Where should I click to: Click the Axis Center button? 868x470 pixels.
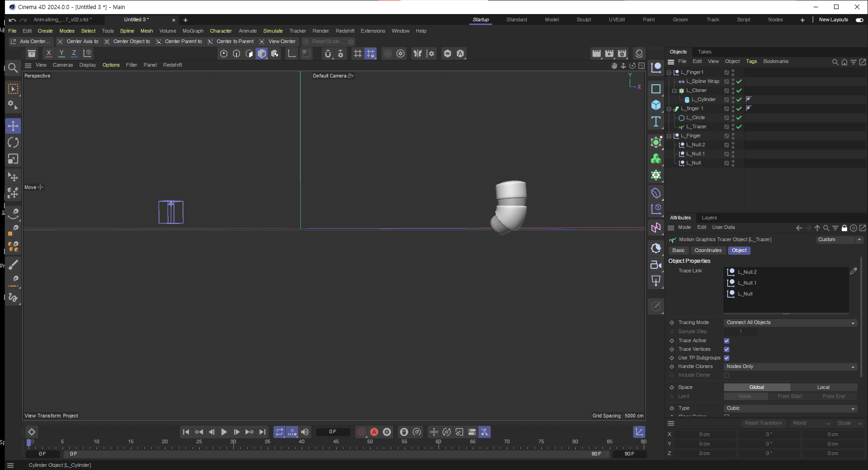pos(30,42)
